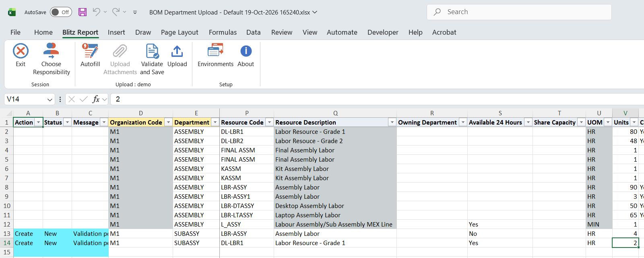
Task: Switch to the Page Layout tab
Action: coord(180,32)
